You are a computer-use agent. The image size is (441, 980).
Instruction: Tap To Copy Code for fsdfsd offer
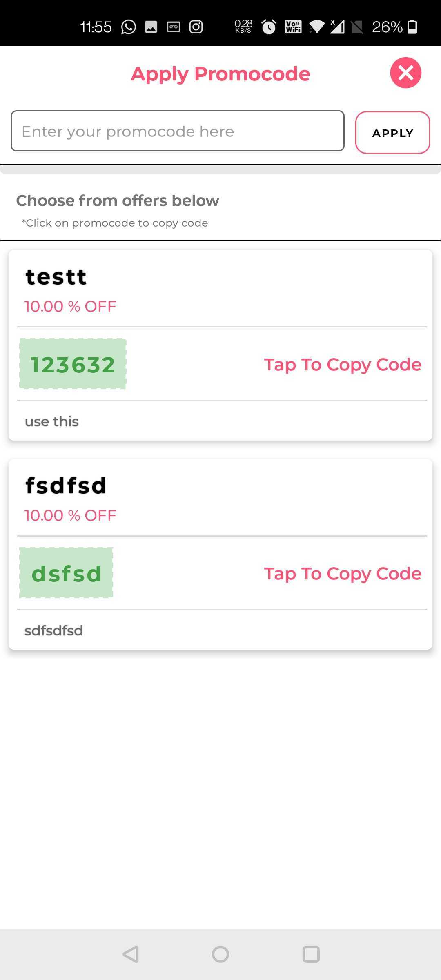coord(343,574)
